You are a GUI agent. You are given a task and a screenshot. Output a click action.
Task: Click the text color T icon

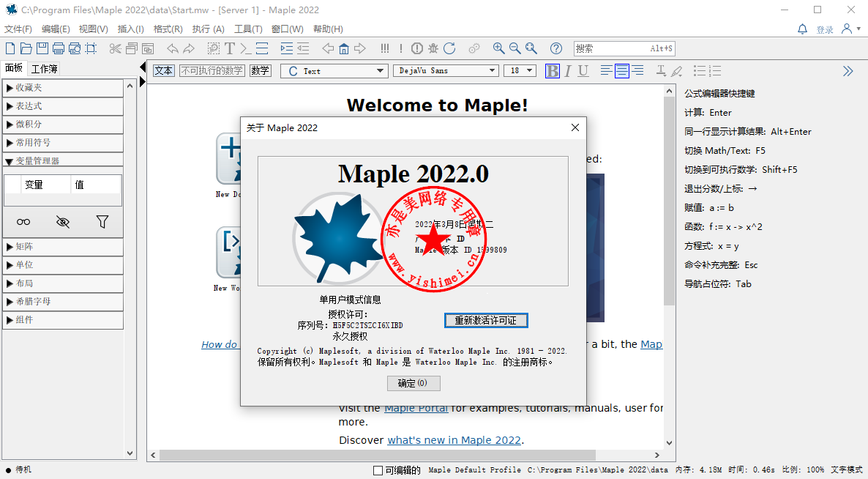coord(661,71)
